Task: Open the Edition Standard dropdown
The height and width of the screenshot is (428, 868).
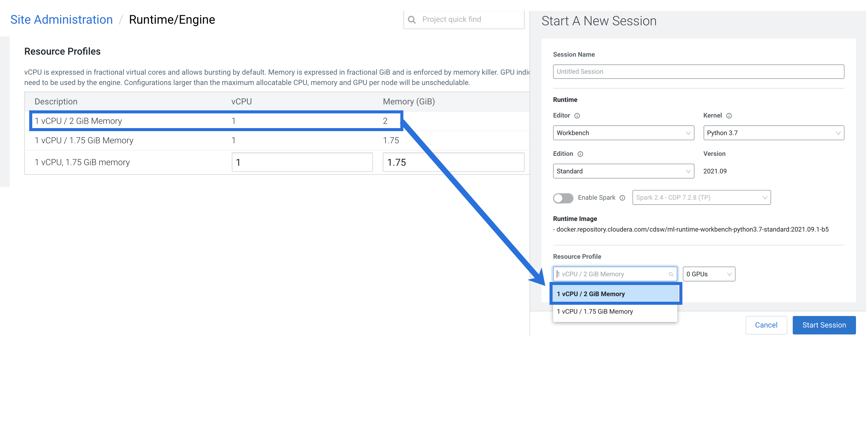Action: (x=623, y=171)
